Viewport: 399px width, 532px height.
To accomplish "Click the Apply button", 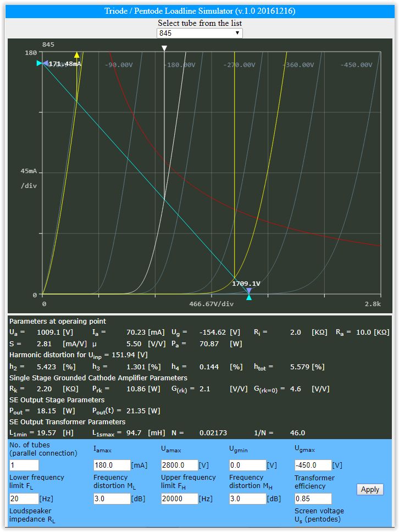I will click(x=370, y=489).
